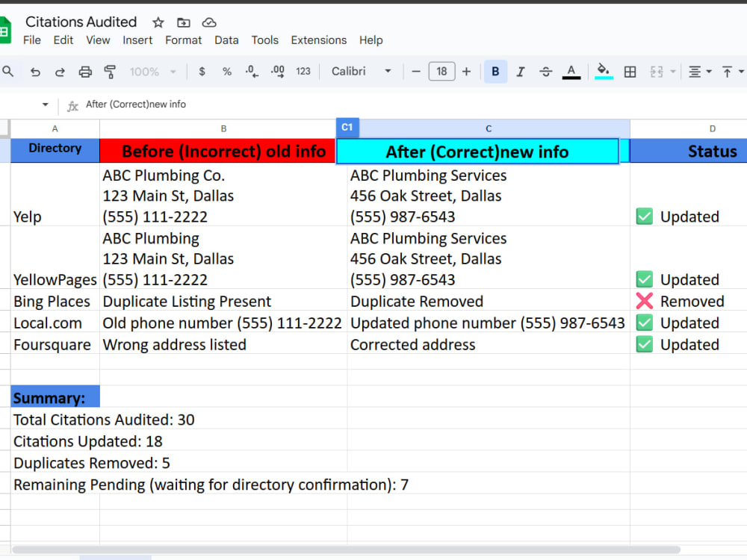The image size is (747, 560).
Task: Open the View menu
Action: 98,40
